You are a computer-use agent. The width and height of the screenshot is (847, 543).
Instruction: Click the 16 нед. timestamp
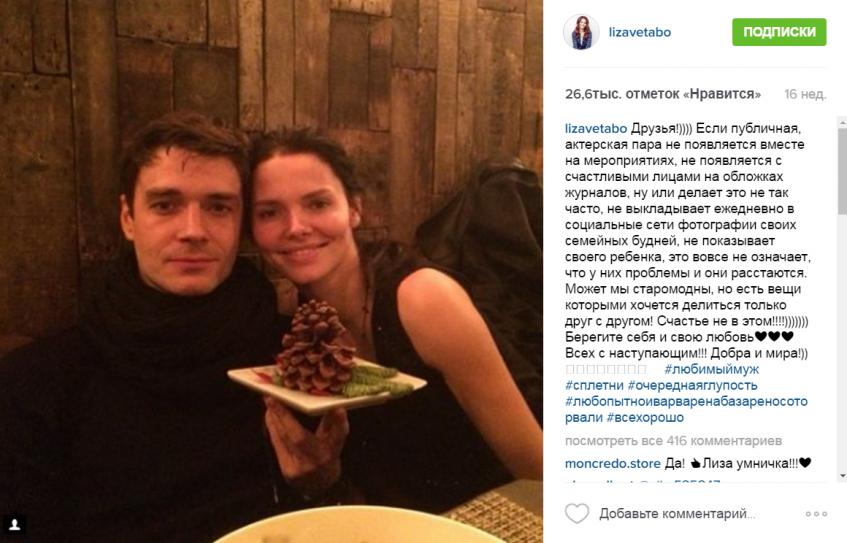(x=805, y=95)
